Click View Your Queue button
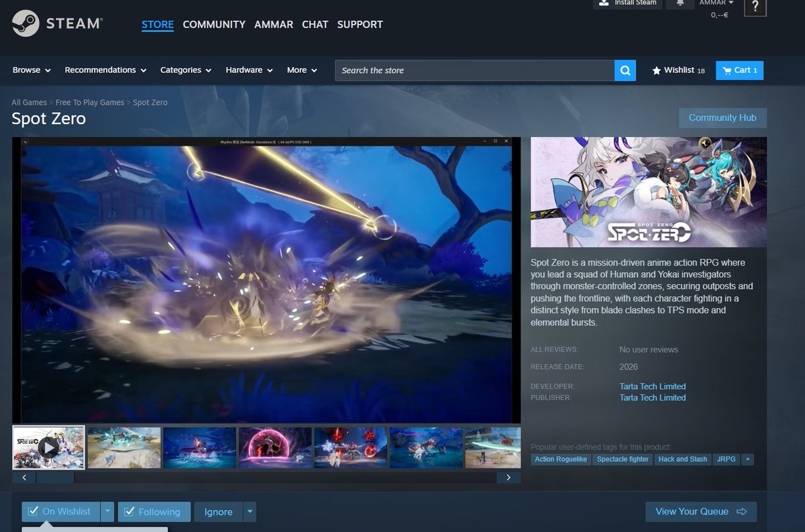This screenshot has width=805, height=532. [x=701, y=511]
